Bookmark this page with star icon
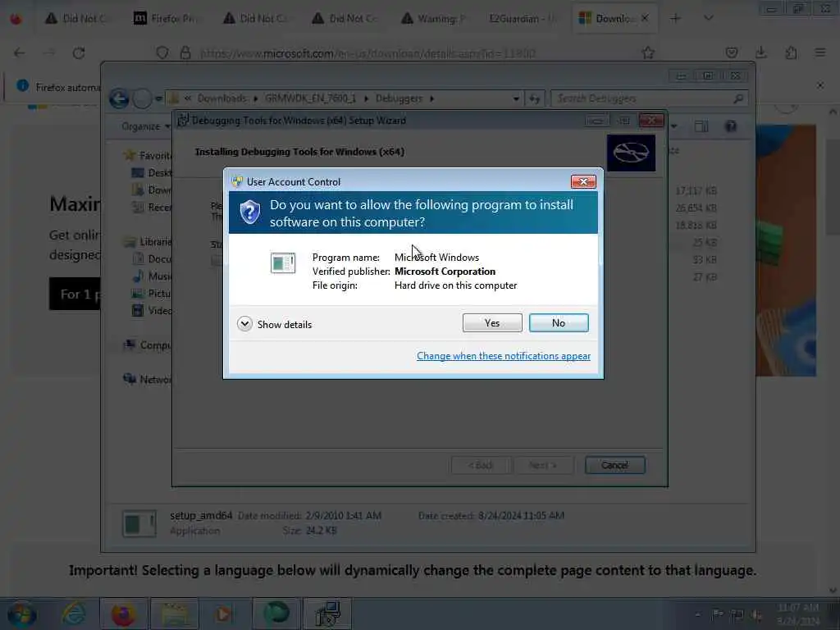Image resolution: width=840 pixels, height=630 pixels. tap(648, 53)
